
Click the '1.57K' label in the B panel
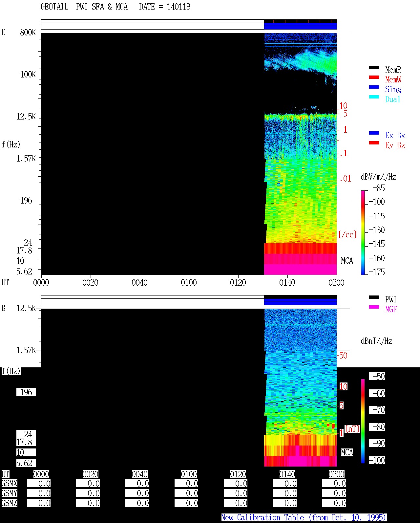click(26, 350)
